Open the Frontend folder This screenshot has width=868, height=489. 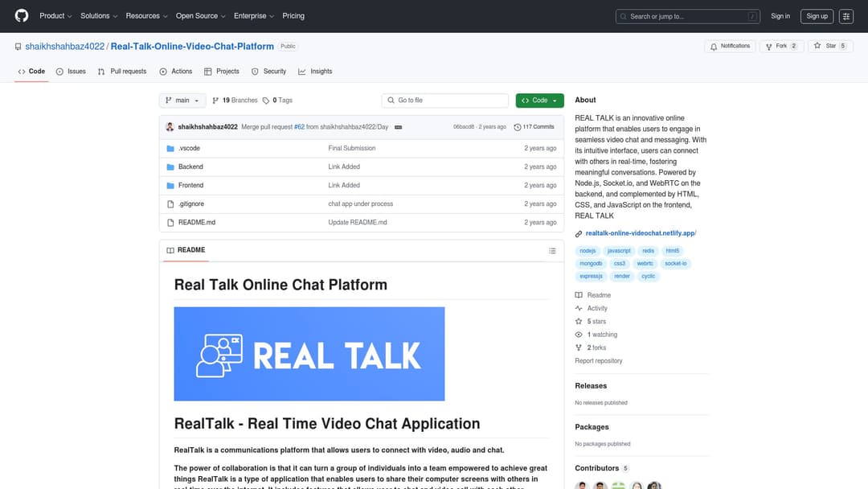click(x=190, y=186)
